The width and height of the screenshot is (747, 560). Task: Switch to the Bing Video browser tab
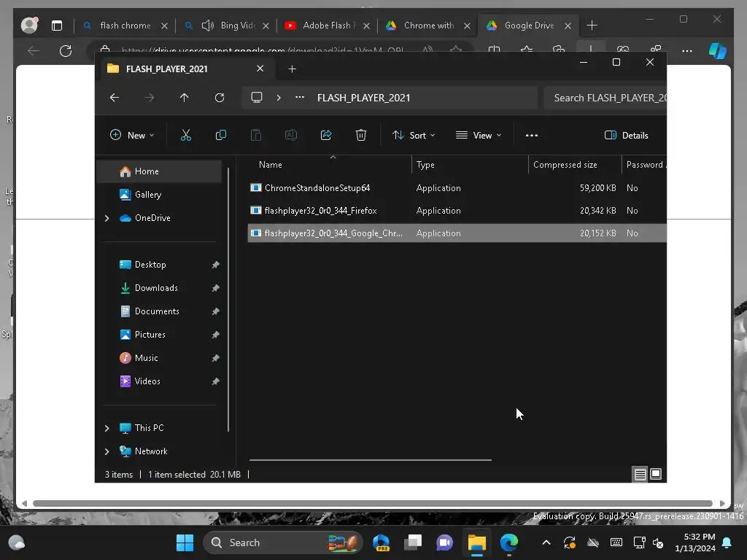(227, 26)
